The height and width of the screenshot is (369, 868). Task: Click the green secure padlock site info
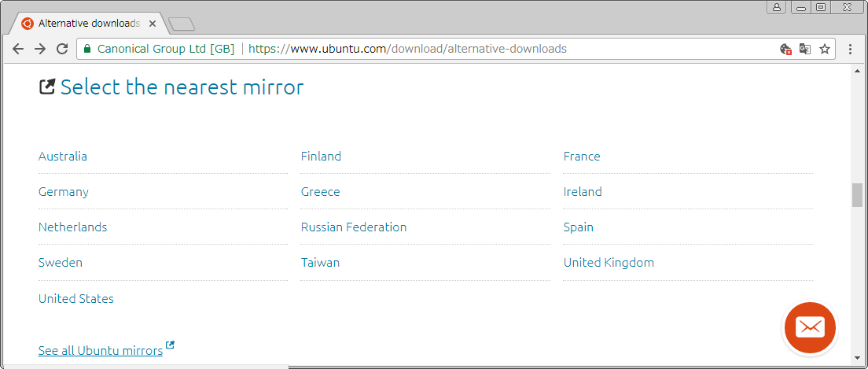point(87,49)
